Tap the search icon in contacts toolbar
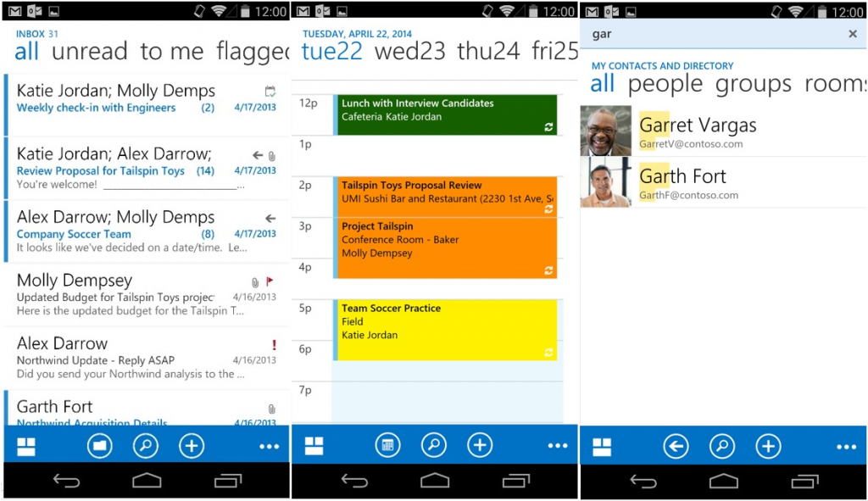 coord(722,446)
